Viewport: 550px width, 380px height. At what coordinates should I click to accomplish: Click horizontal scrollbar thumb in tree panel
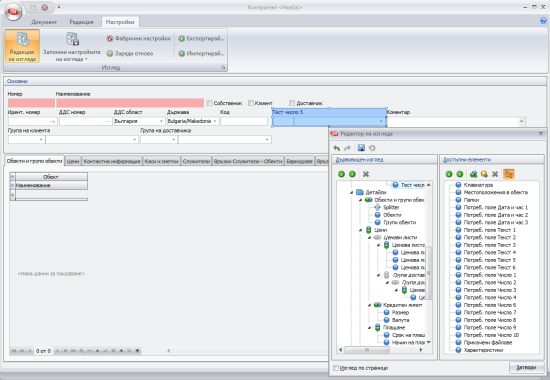coord(367,350)
